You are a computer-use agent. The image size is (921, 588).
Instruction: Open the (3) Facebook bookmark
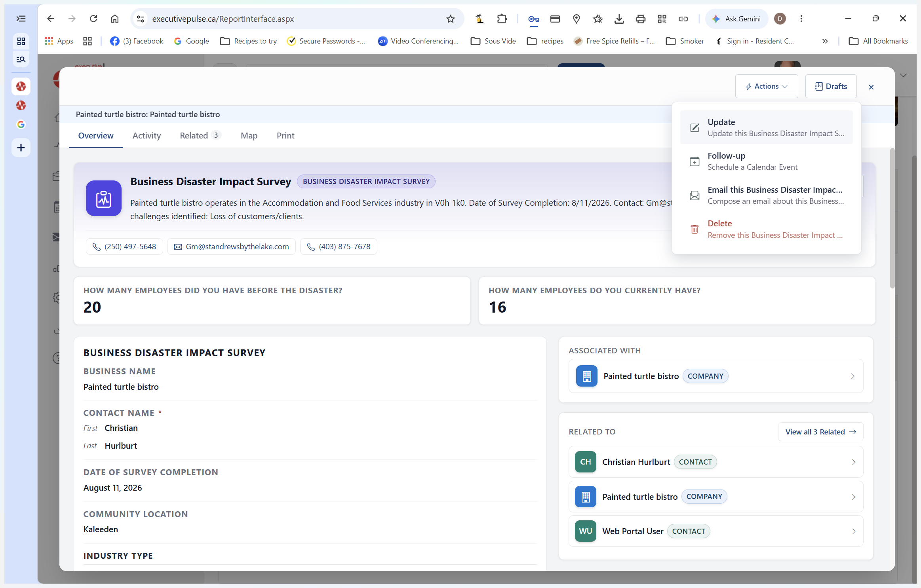point(137,41)
